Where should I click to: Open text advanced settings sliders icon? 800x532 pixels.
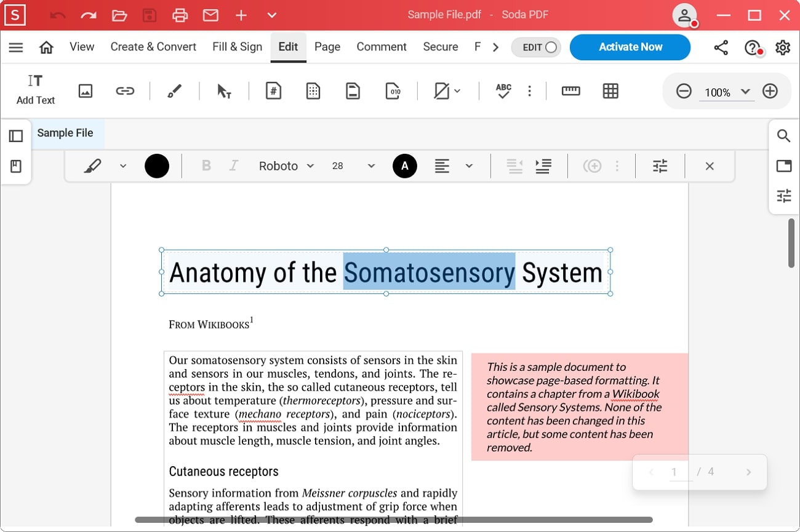660,166
